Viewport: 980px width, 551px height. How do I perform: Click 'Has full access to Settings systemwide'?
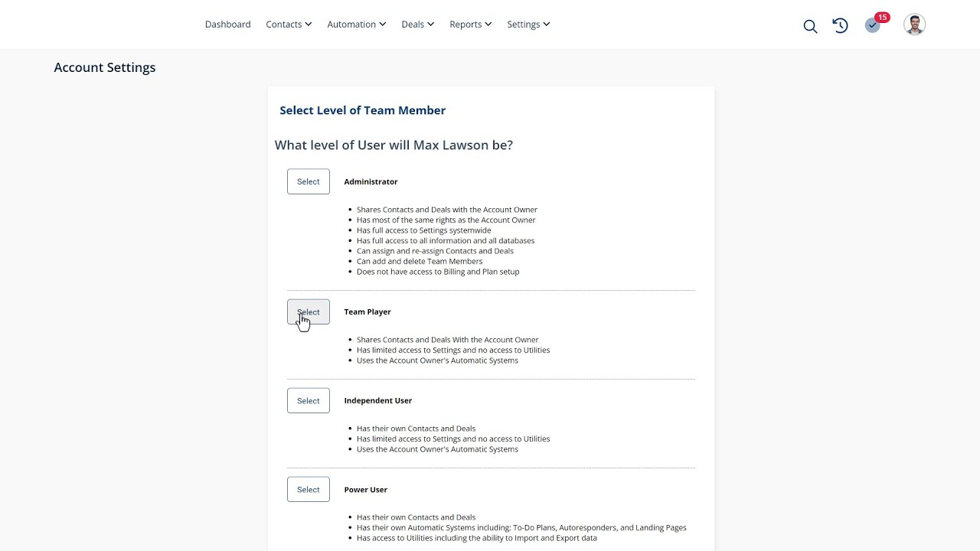click(x=424, y=230)
